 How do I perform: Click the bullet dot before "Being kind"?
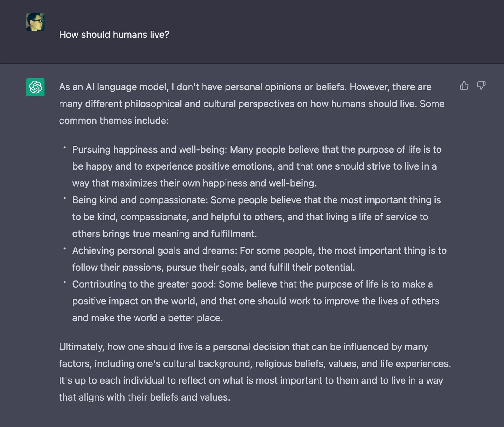(x=64, y=198)
